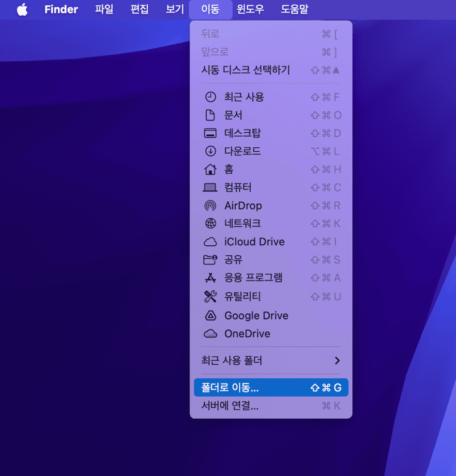The height and width of the screenshot is (476, 456).
Task: Click the chevron next to 최근 사용 폴더
Action: [337, 361]
